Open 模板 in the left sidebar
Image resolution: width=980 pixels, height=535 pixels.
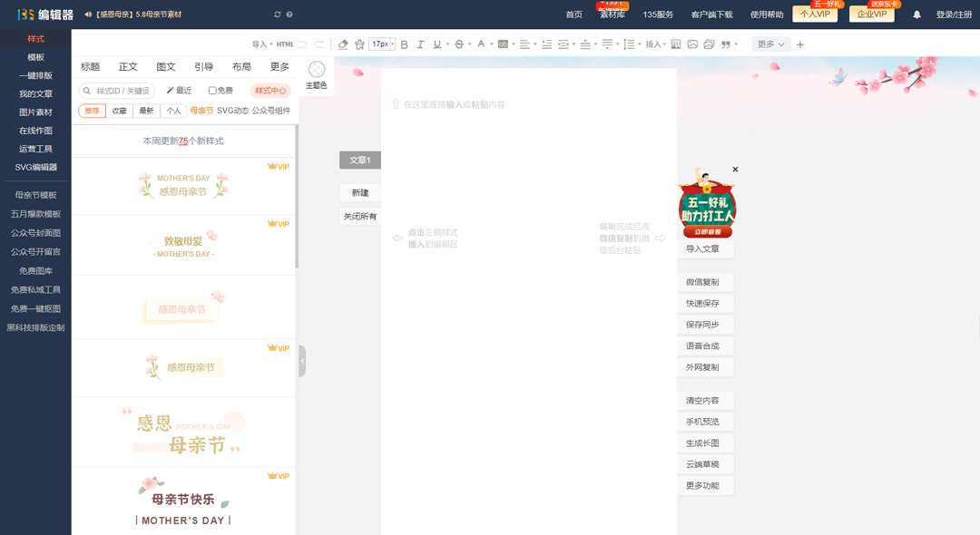(35, 57)
